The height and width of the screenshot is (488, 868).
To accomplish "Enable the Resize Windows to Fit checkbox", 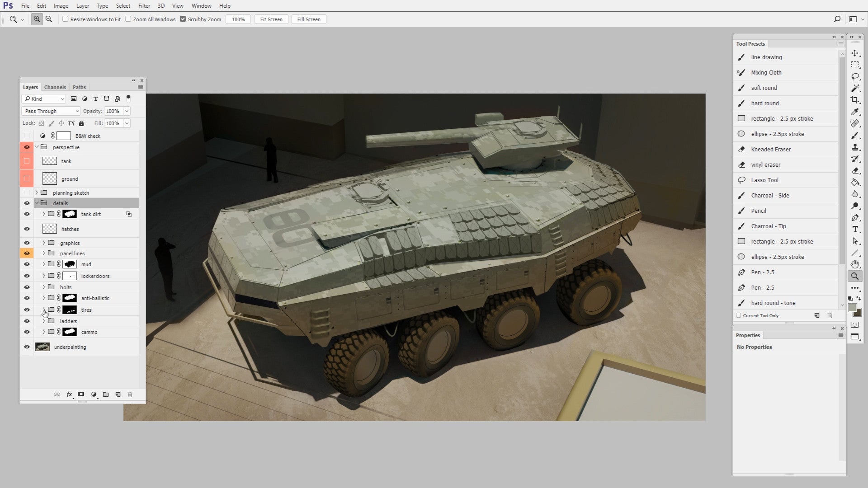I will [x=66, y=19].
